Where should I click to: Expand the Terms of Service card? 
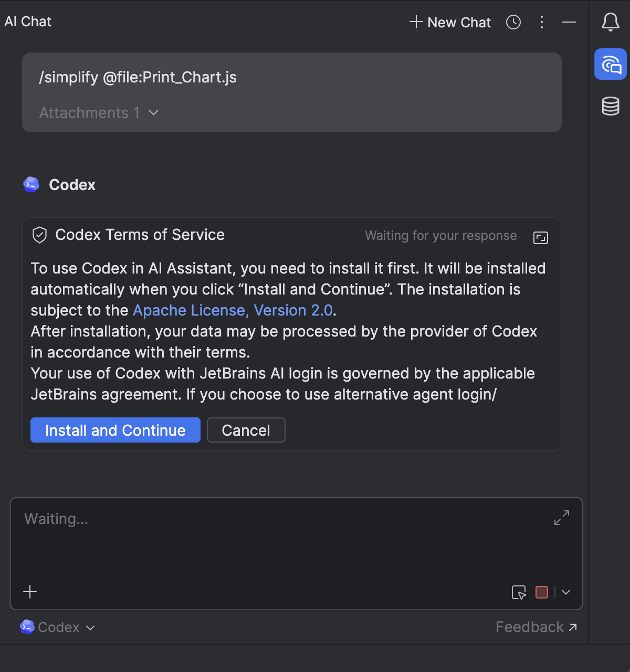pos(541,237)
